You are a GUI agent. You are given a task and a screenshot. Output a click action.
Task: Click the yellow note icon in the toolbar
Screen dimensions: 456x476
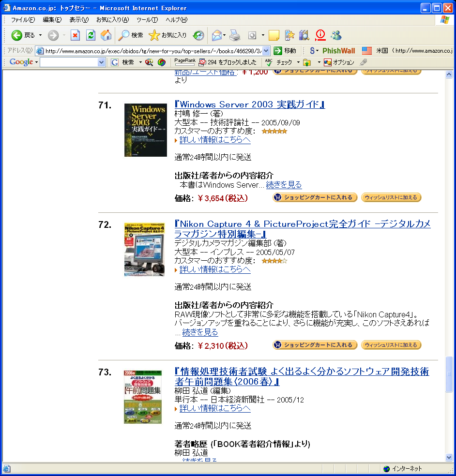tap(274, 35)
